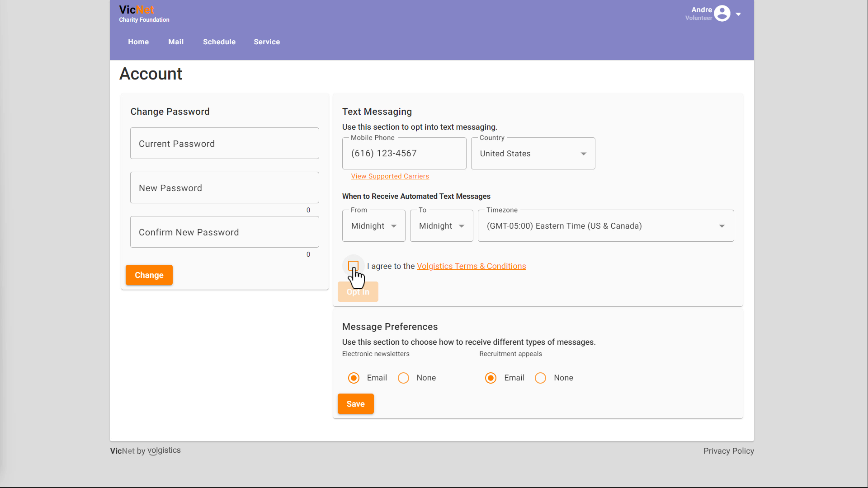This screenshot has height=488, width=868.
Task: Click the volgistics footer logo
Action: 164,450
